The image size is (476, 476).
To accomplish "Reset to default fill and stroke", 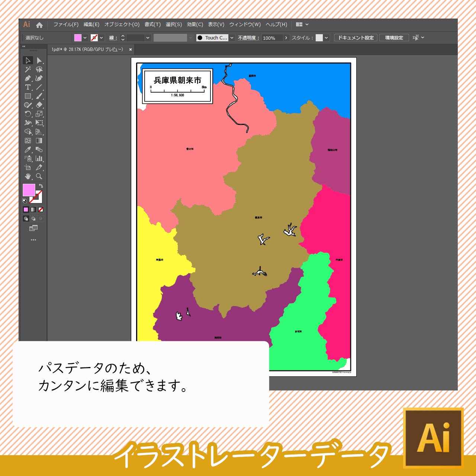I will [x=25, y=201].
